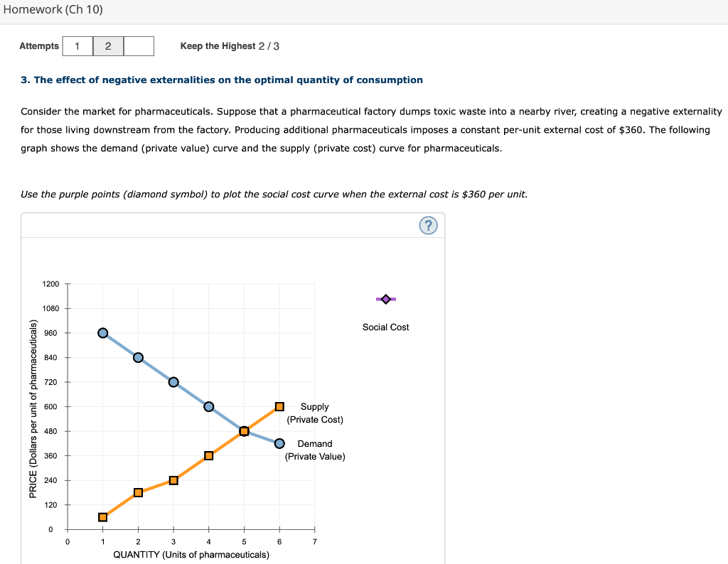The width and height of the screenshot is (728, 564).
Task: Select Attempt 2 result box
Action: 108,45
